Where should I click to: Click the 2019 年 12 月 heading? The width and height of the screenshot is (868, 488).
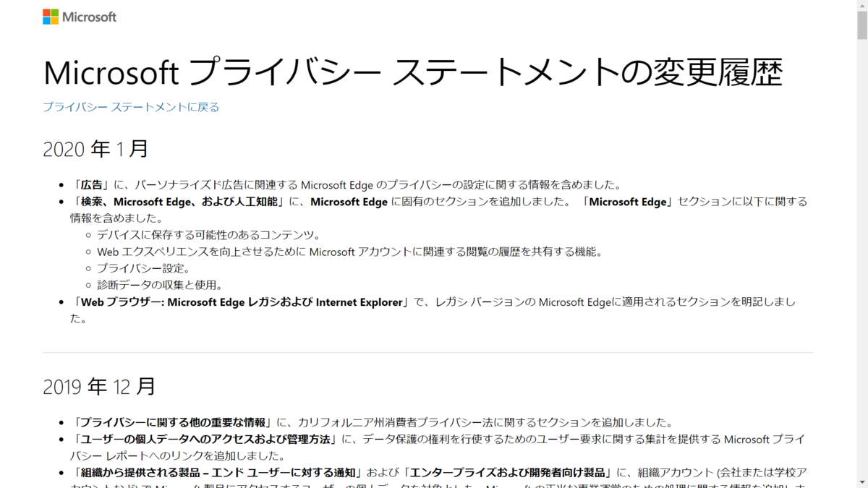(x=100, y=386)
